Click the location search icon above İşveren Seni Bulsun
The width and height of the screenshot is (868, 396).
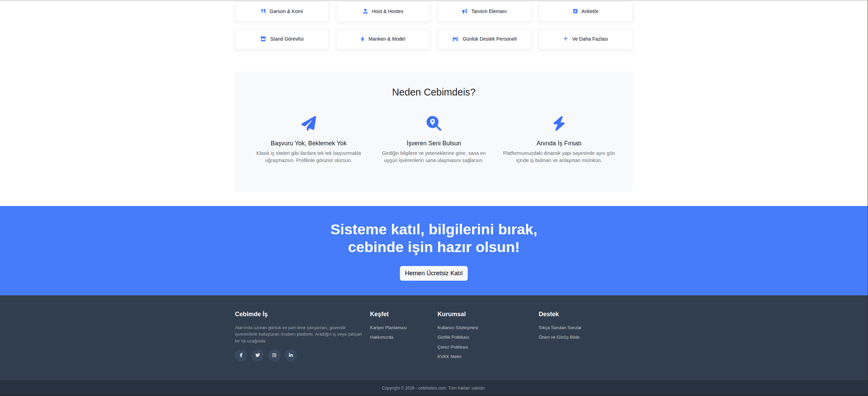click(x=434, y=123)
